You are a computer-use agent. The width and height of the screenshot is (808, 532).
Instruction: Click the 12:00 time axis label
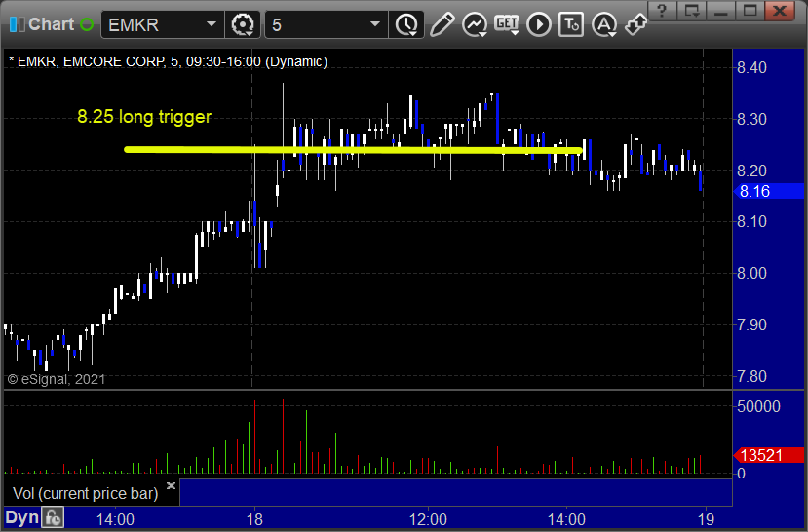(x=428, y=519)
